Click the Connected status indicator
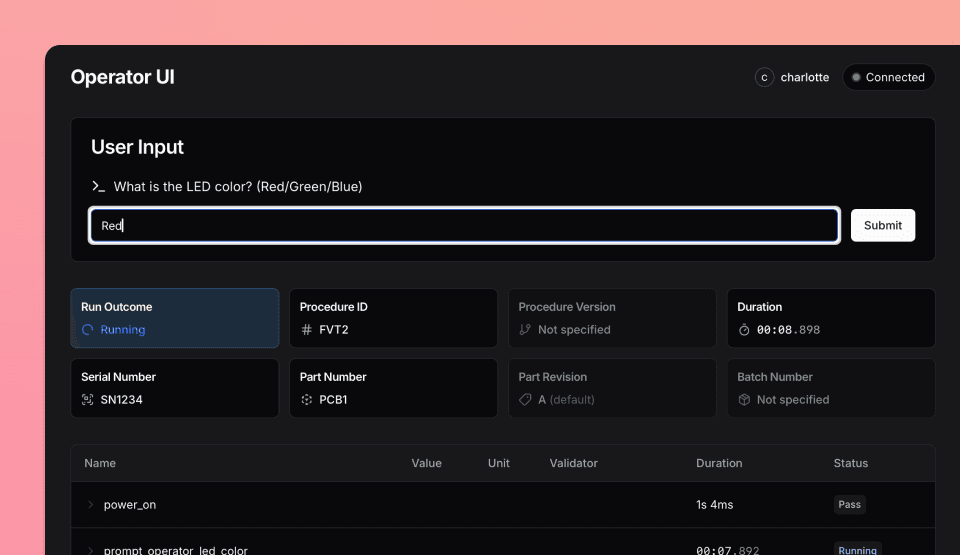Screen dimensions: 960x555 tap(888, 77)
